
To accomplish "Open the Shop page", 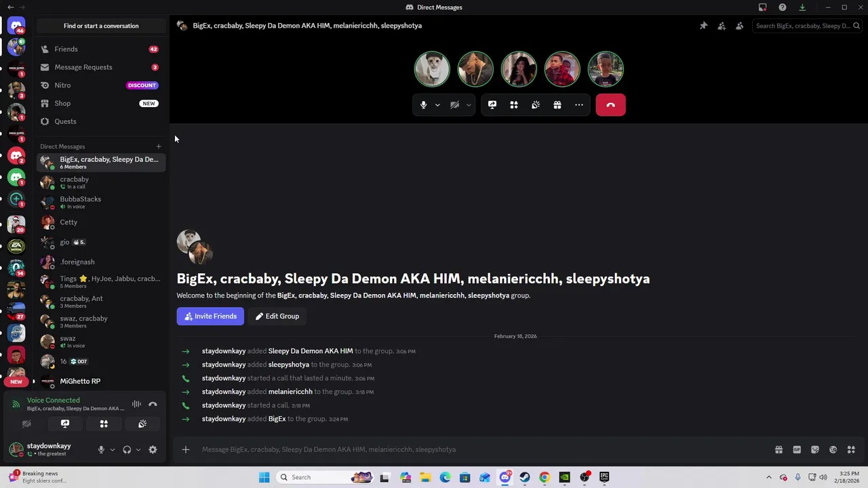I will [x=101, y=104].
